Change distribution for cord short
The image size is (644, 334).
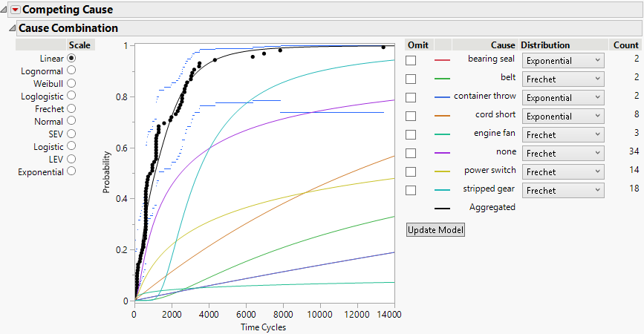(x=562, y=116)
